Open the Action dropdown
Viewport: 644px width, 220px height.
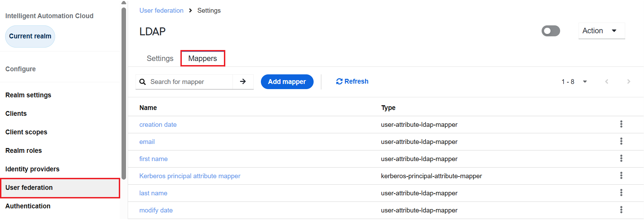[x=602, y=31]
